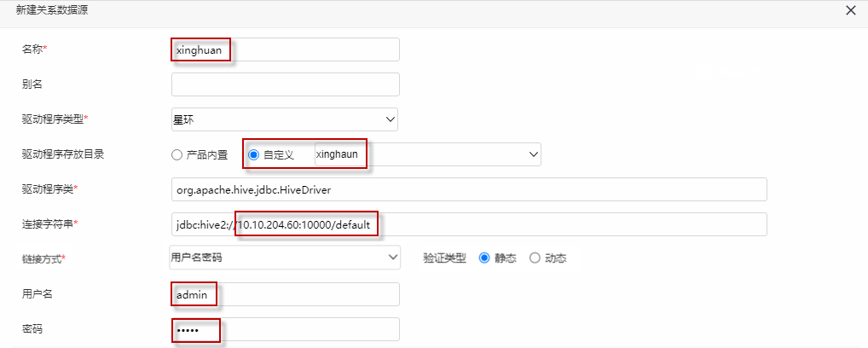Close the 新建关系数据源 dialog
The width and height of the screenshot is (868, 348).
click(x=851, y=10)
